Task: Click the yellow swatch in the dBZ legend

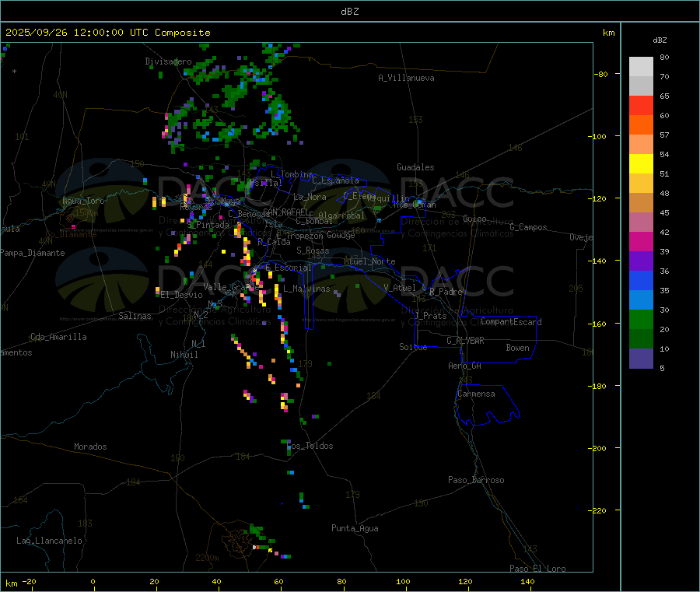Action: 641,164
